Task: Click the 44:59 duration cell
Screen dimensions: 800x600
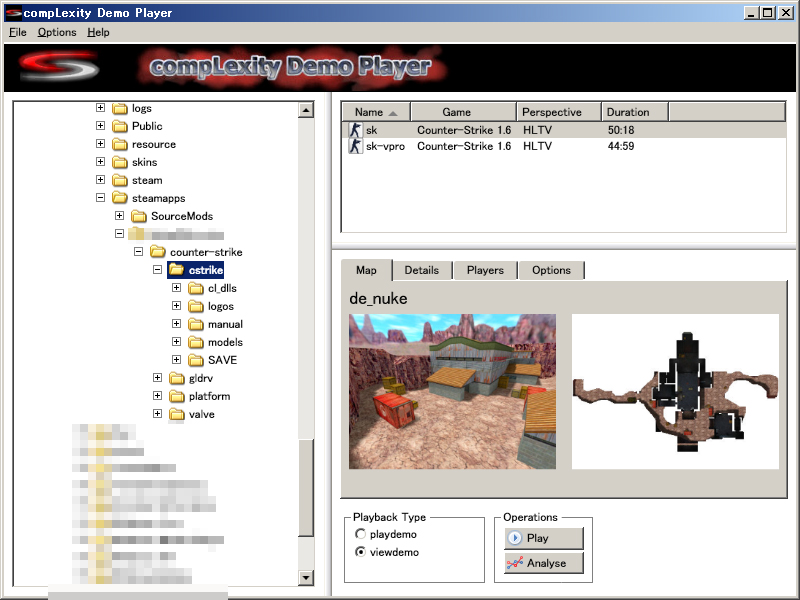Action: coord(621,146)
